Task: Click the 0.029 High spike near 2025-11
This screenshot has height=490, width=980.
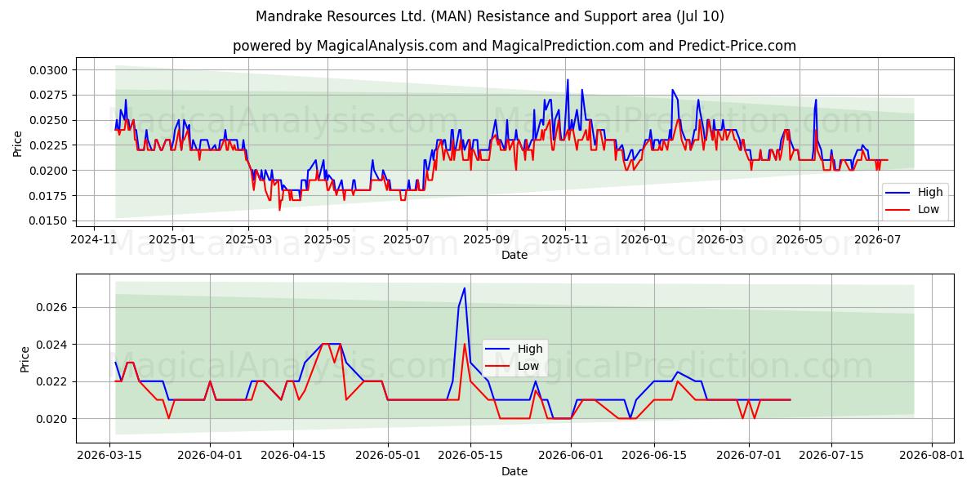Action: click(x=568, y=80)
